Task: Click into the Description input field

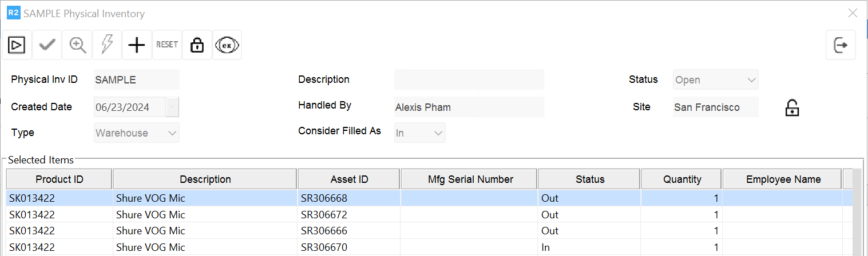Action: (x=469, y=80)
